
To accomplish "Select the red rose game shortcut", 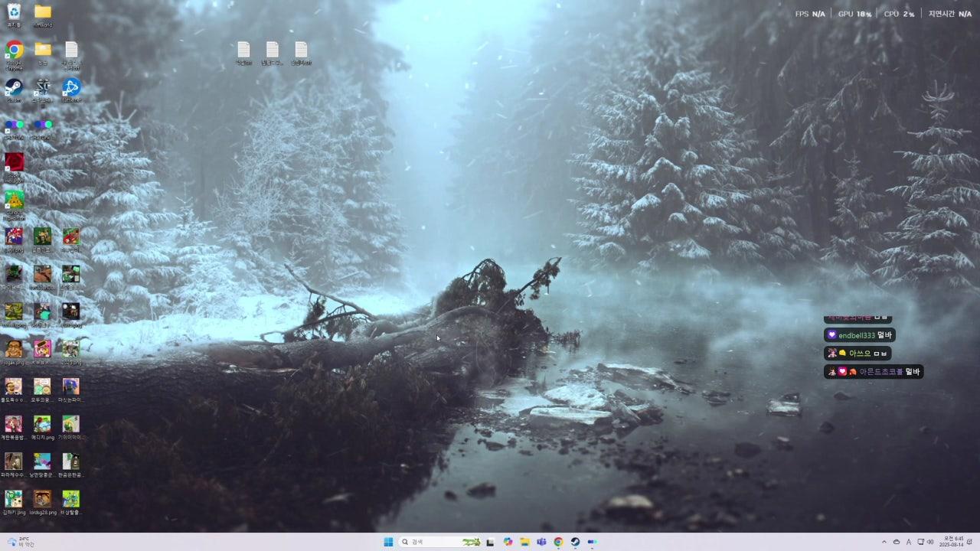I will [x=14, y=166].
